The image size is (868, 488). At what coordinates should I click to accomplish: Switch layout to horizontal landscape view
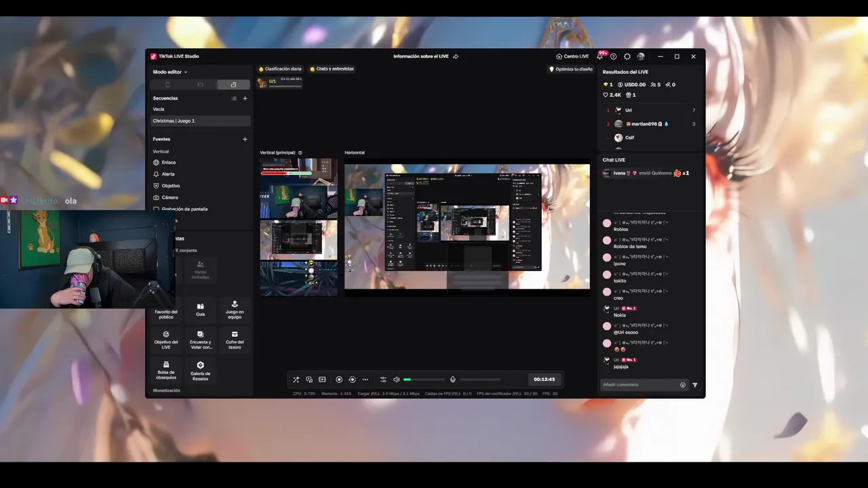200,85
